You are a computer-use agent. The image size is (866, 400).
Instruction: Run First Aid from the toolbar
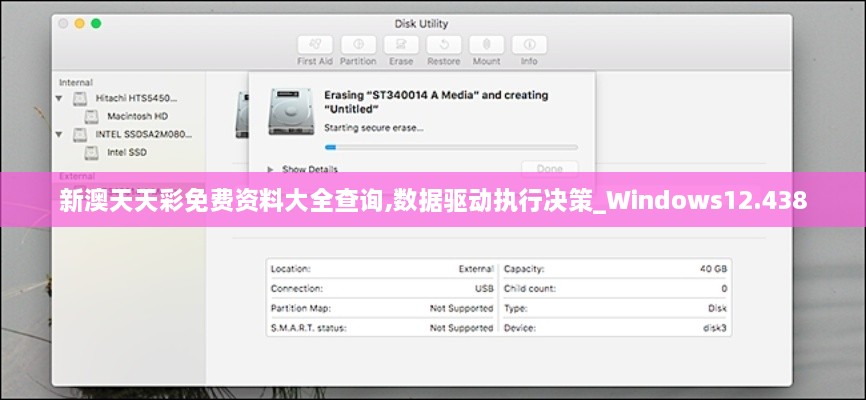click(x=315, y=45)
